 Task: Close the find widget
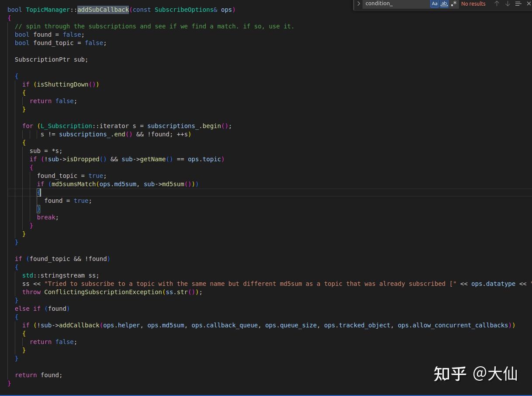pos(529,4)
